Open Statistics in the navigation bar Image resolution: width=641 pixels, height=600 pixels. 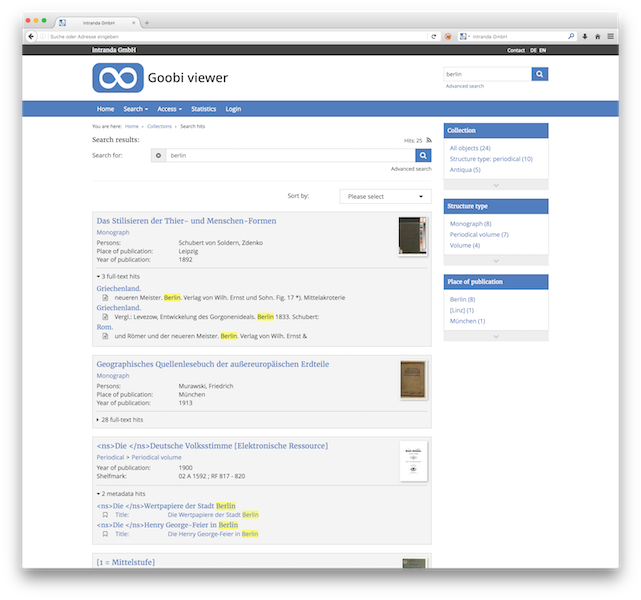[204, 109]
